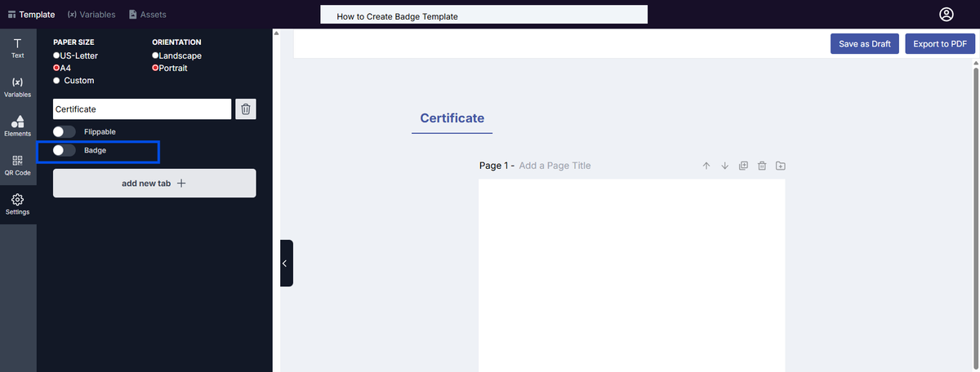Move Page 1 up with arrow icon
This screenshot has height=372, width=980.
pos(706,166)
